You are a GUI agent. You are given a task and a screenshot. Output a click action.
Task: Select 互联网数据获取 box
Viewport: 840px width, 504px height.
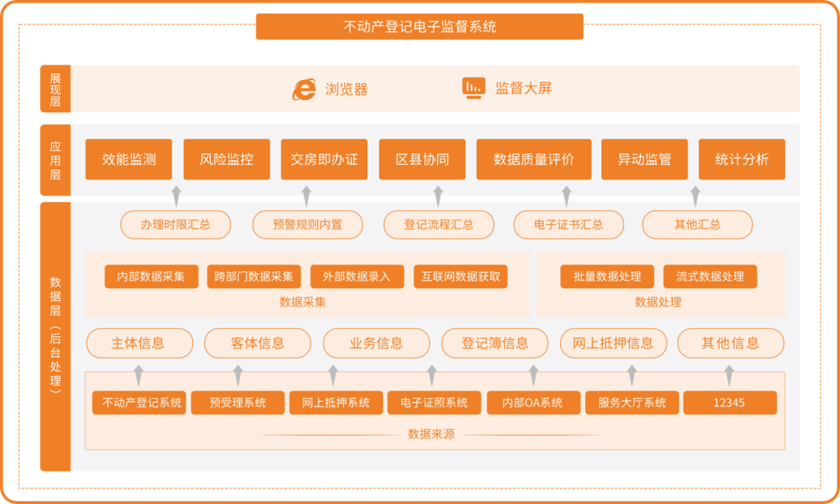(x=460, y=276)
